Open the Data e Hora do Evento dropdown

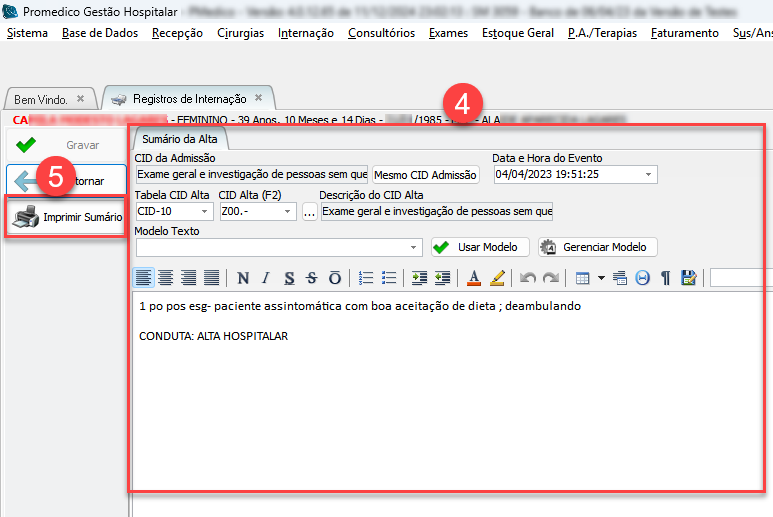coord(649,174)
